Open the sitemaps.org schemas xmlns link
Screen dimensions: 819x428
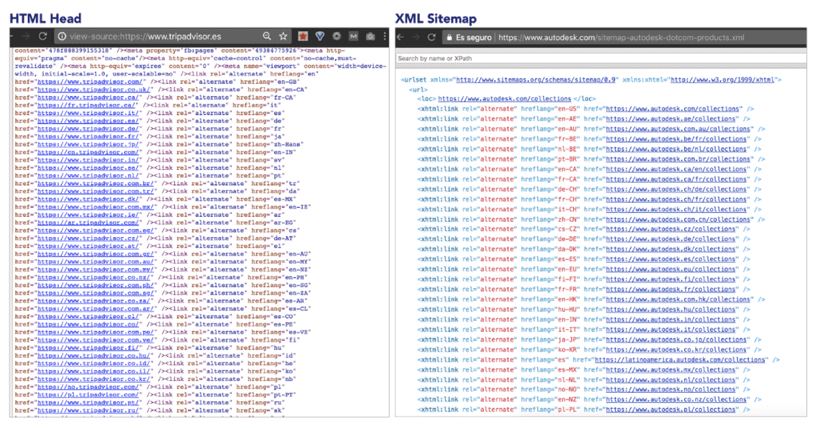536,80
